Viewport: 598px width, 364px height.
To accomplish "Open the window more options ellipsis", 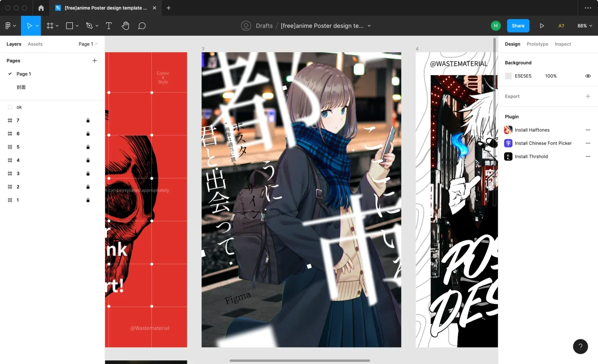I will pyautogui.click(x=588, y=8).
